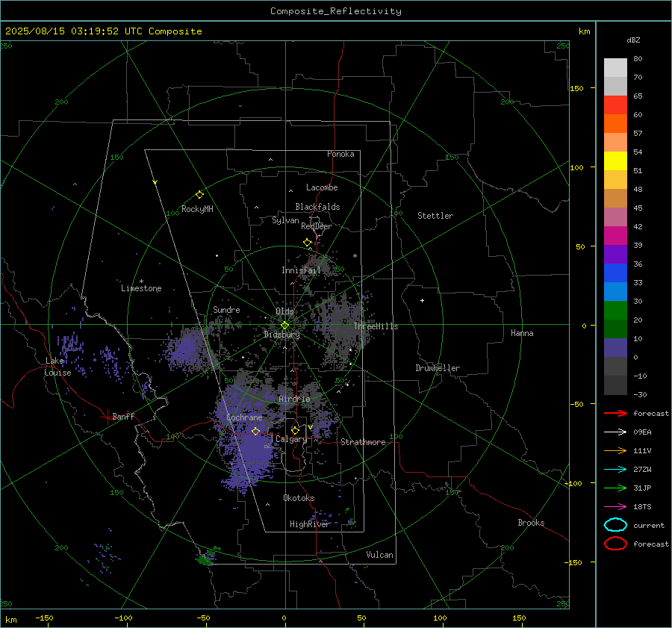Screen dimensions: 672x628
Task: Click the Sundre label
Action: (226, 309)
